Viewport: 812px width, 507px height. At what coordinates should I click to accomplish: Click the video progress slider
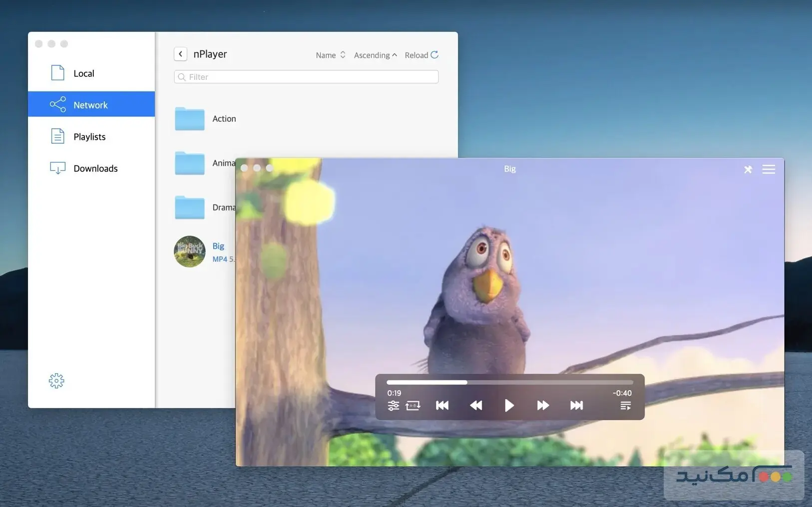pos(509,382)
